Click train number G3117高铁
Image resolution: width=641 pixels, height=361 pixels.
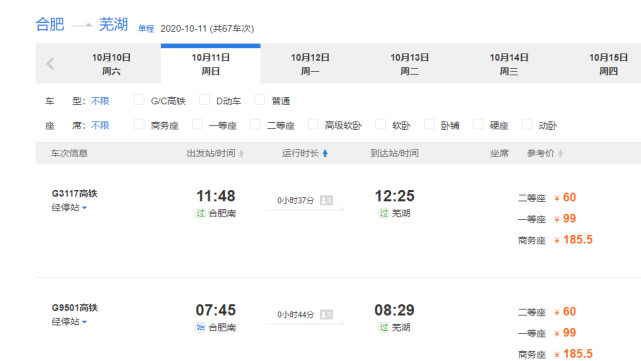[75, 193]
